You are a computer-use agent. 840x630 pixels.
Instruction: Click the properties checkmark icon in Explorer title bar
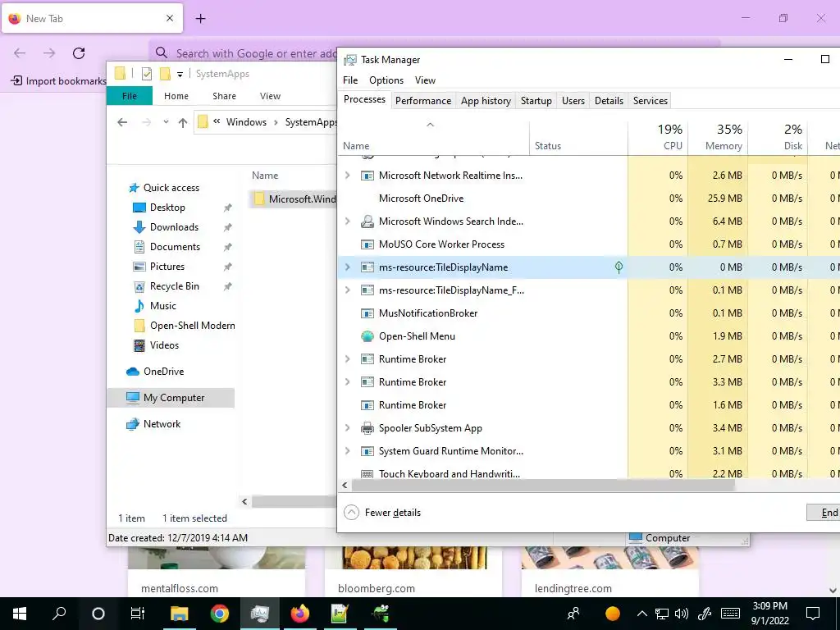click(146, 74)
